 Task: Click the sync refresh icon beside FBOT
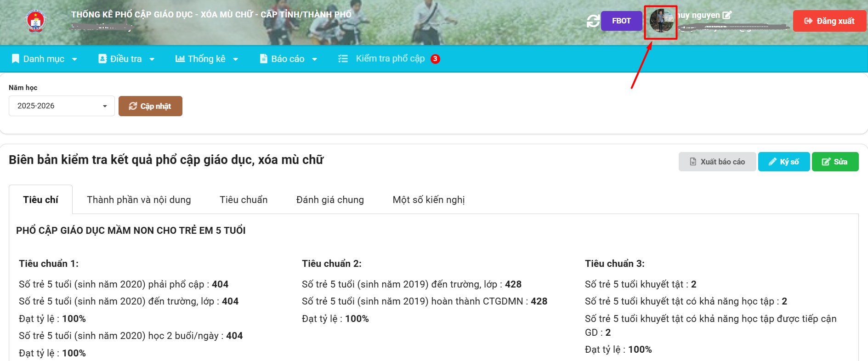[593, 21]
